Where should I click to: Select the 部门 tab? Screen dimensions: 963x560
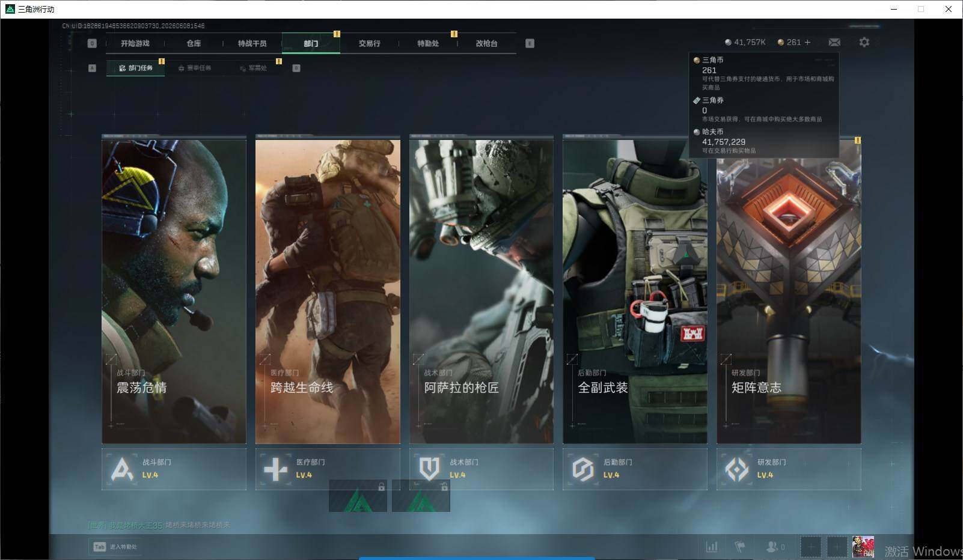[311, 43]
